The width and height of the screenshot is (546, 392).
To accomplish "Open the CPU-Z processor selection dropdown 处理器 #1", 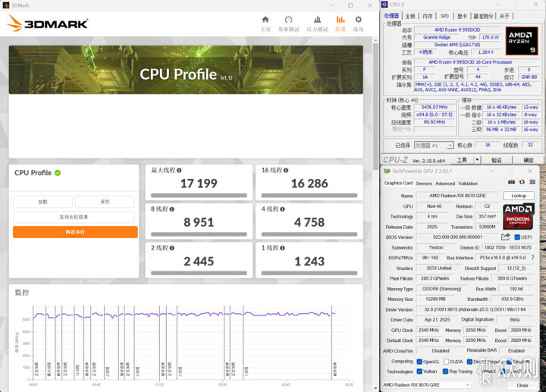I will (x=434, y=145).
